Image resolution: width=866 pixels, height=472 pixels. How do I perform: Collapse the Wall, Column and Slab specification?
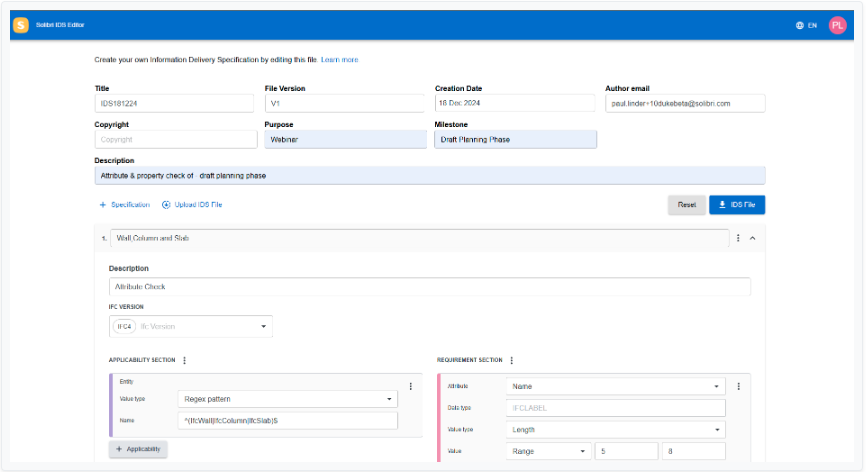(x=752, y=238)
